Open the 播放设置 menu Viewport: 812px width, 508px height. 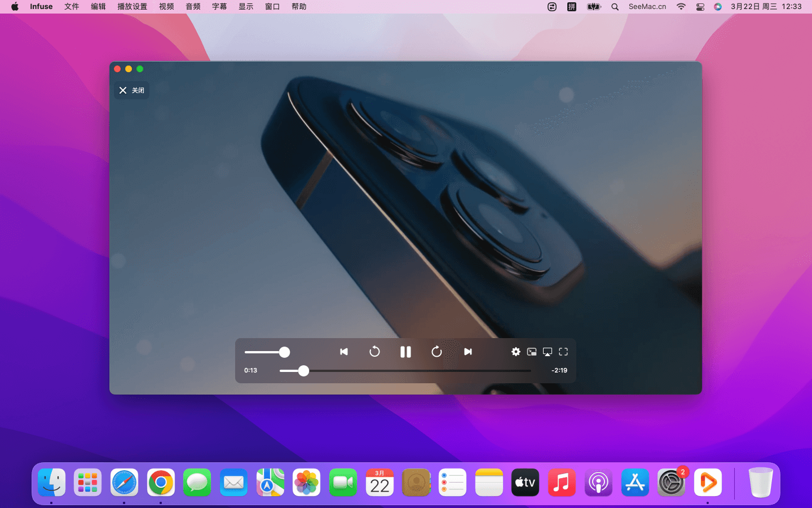[132, 7]
